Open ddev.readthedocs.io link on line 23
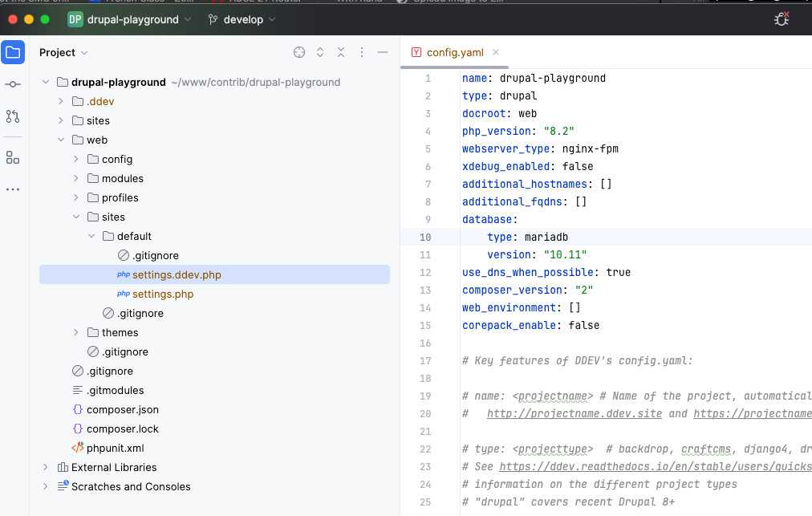The width and height of the screenshot is (812, 516). tap(655, 466)
